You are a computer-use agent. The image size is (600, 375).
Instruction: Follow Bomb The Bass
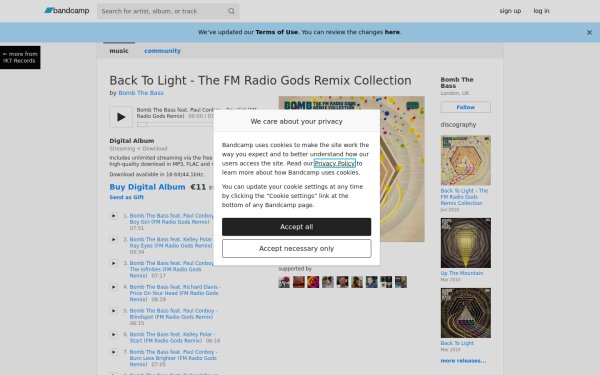(x=466, y=107)
